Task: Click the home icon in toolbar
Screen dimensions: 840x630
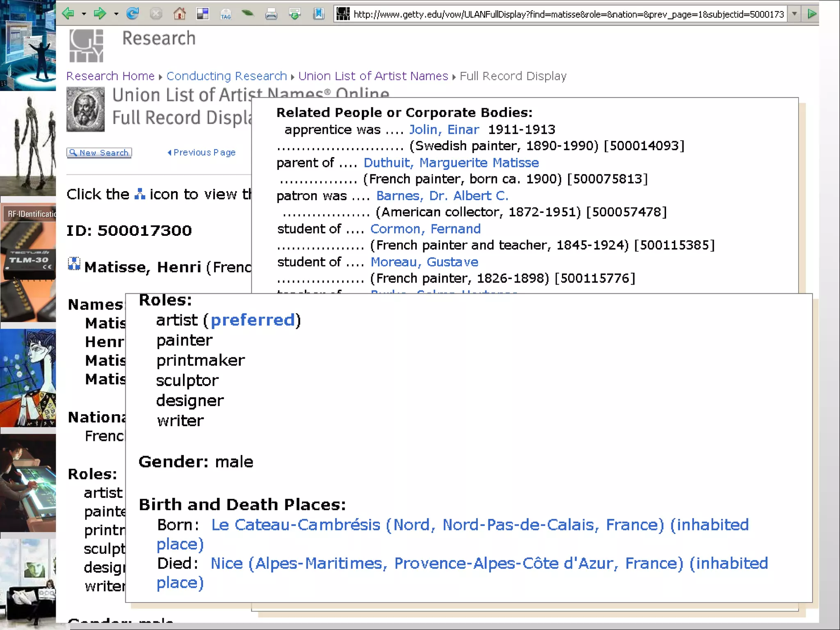Action: [179, 14]
